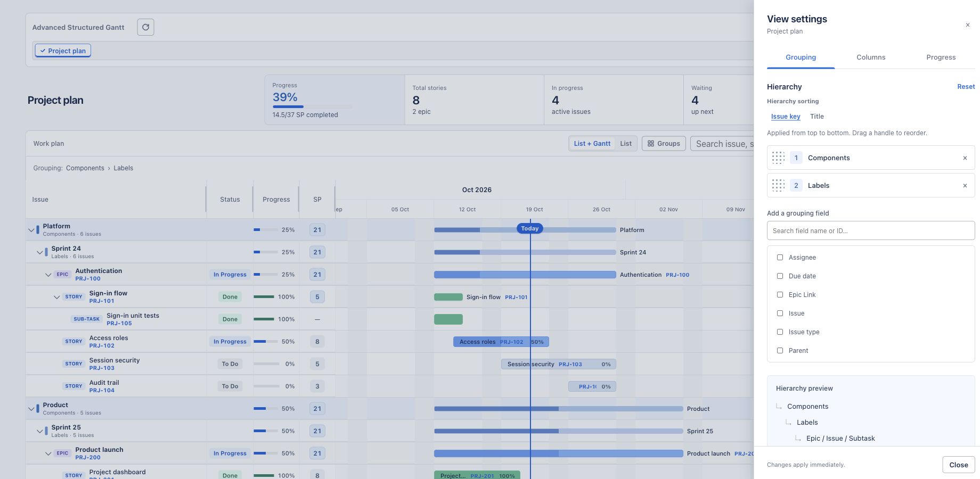This screenshot has height=479, width=980.
Task: Sort hierarchy by Issue key
Action: click(x=786, y=117)
